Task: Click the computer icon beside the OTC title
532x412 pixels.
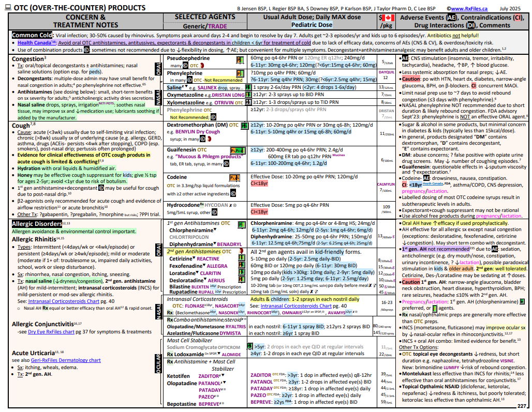Action: [8, 7]
